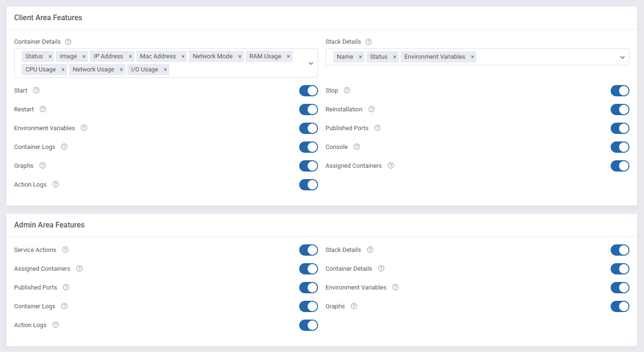Viewport: 644px width, 352px height.
Task: Click help icon beside client Graphs
Action: [43, 165]
